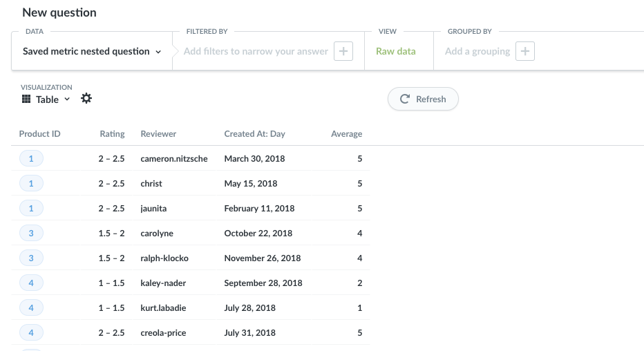Open Product ID 1 link for cameron.nitzsche
Viewport: 644px width, 351px height.
(x=31, y=159)
